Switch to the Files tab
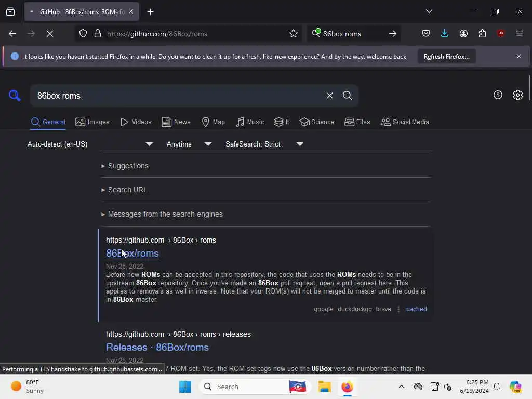Image resolution: width=532 pixels, height=399 pixels. [357, 122]
